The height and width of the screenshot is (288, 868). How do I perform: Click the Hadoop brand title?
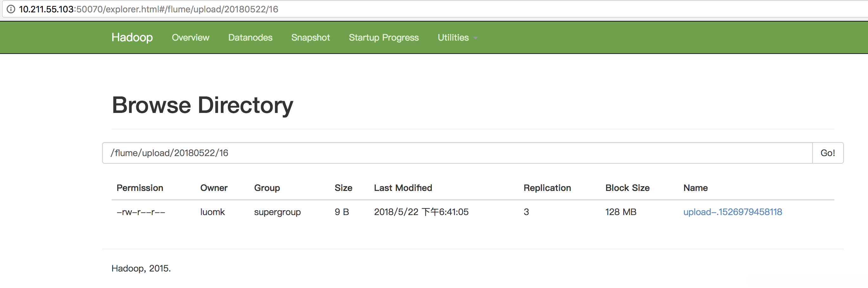point(132,37)
